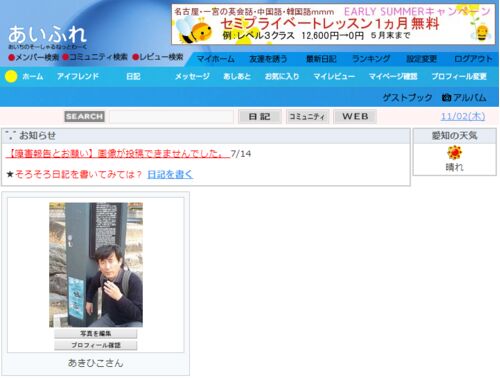Search in 日記 button

coord(260,117)
